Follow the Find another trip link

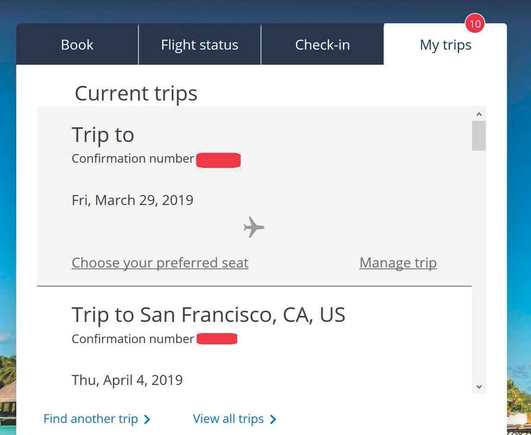point(90,419)
